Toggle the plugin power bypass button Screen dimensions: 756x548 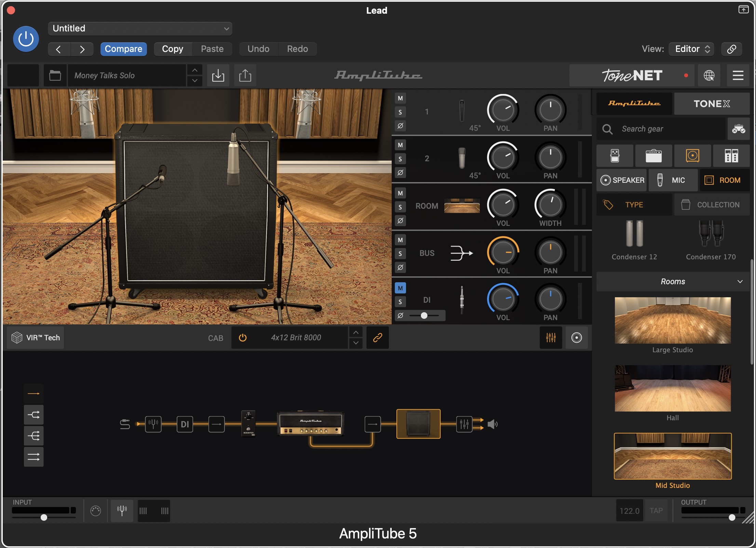26,39
